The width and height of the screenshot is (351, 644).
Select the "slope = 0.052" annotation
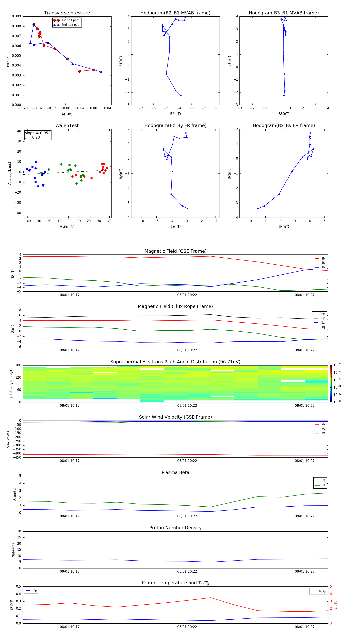[38, 133]
